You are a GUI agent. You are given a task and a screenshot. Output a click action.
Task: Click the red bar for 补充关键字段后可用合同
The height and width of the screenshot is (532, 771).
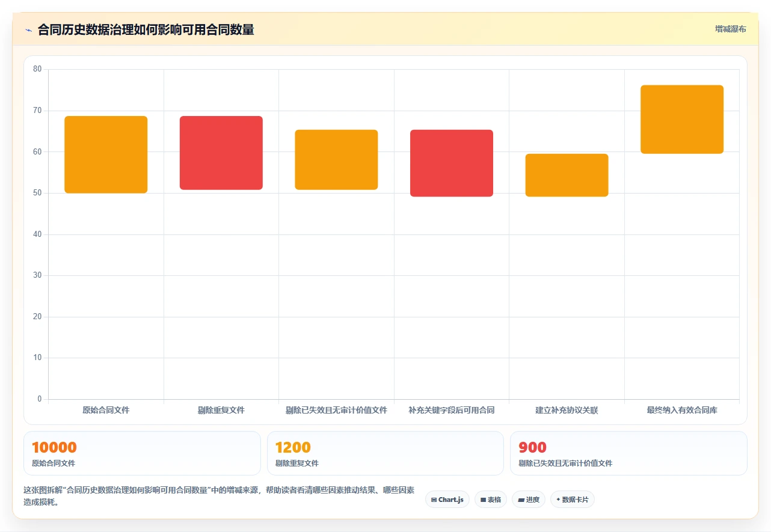tap(452, 163)
